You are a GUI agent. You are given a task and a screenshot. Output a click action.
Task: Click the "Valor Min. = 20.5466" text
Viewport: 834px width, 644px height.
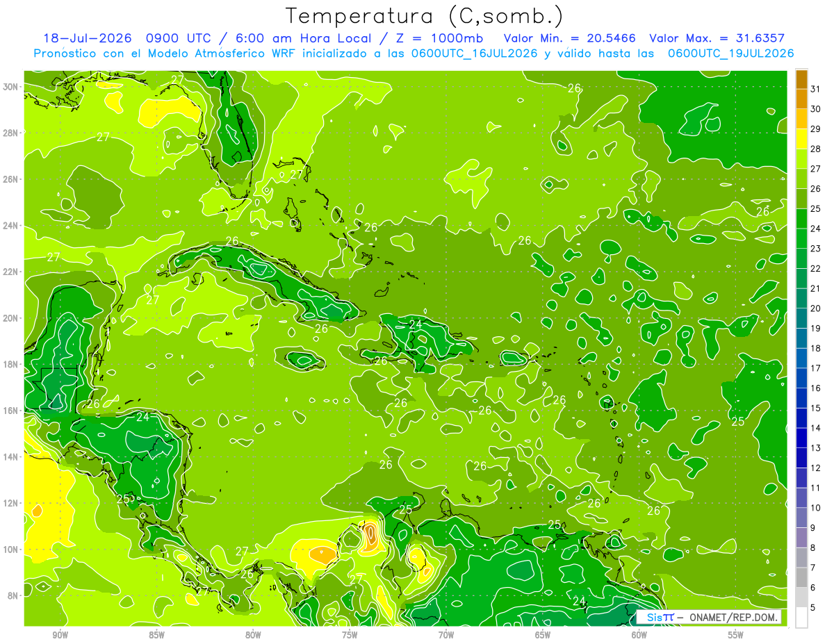pyautogui.click(x=568, y=38)
